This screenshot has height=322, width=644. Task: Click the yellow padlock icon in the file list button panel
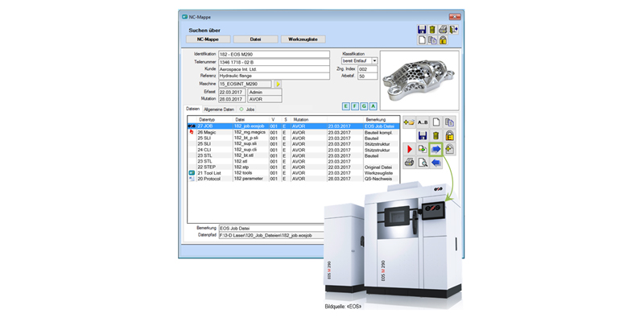point(450,135)
